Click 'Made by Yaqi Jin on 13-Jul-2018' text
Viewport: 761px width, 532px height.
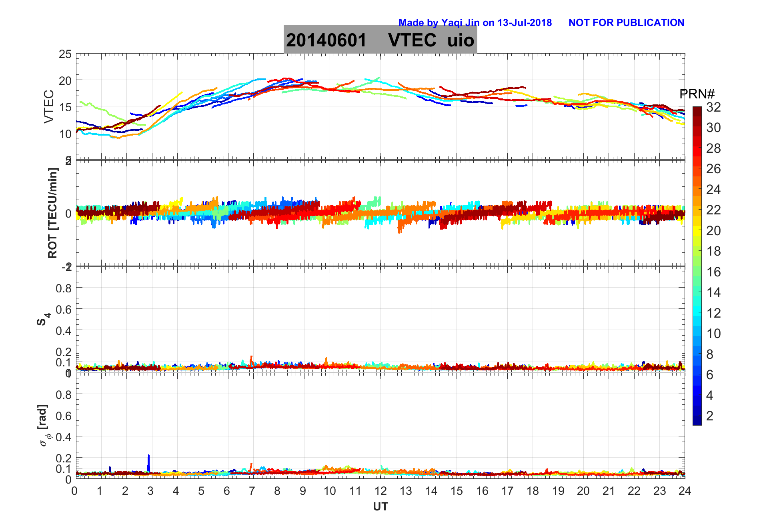click(475, 23)
